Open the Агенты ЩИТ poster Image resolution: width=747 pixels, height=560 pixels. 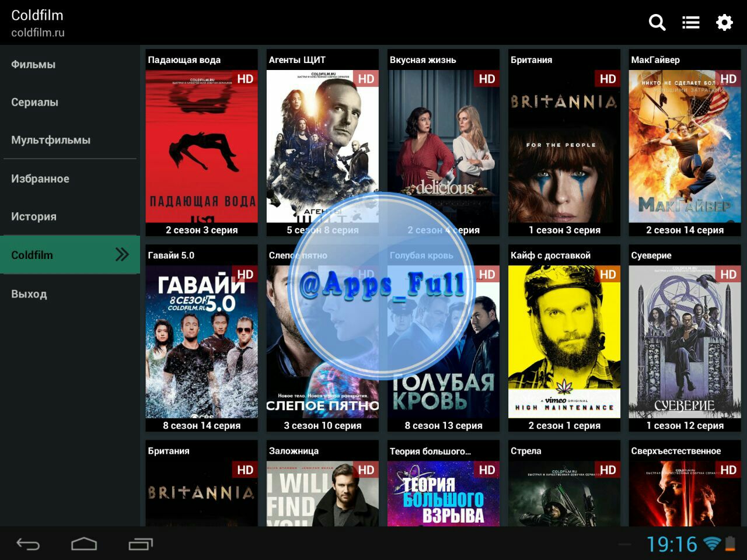pyautogui.click(x=323, y=146)
